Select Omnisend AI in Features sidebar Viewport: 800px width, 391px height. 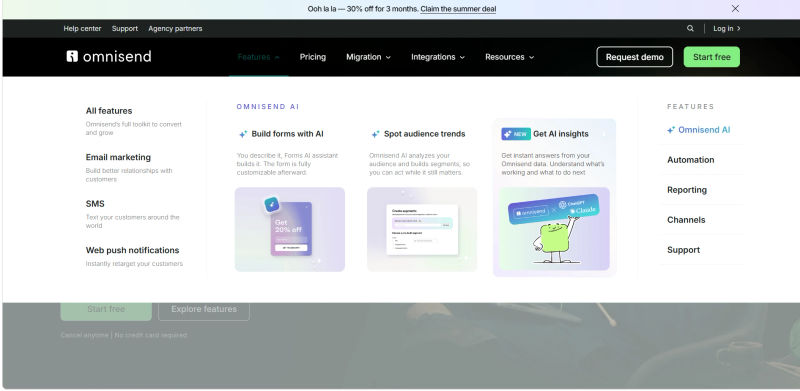tap(704, 130)
